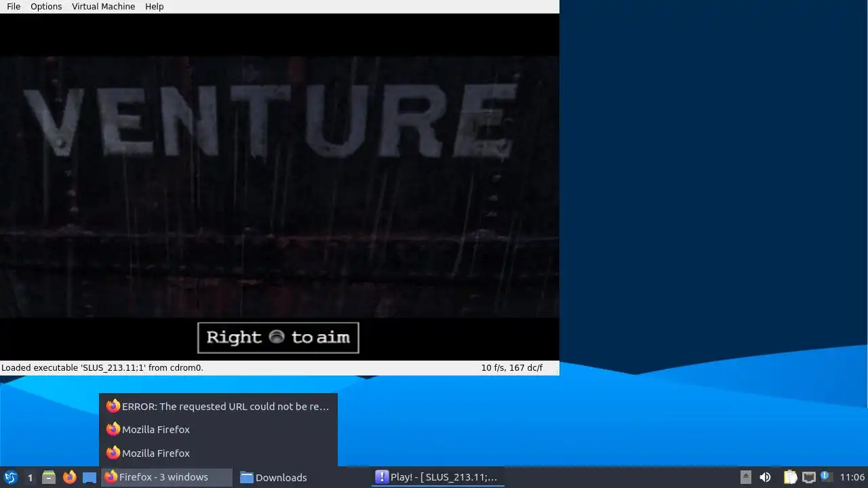The height and width of the screenshot is (488, 868).
Task: Select the middle Mozilla Firefox window entry
Action: (218, 429)
